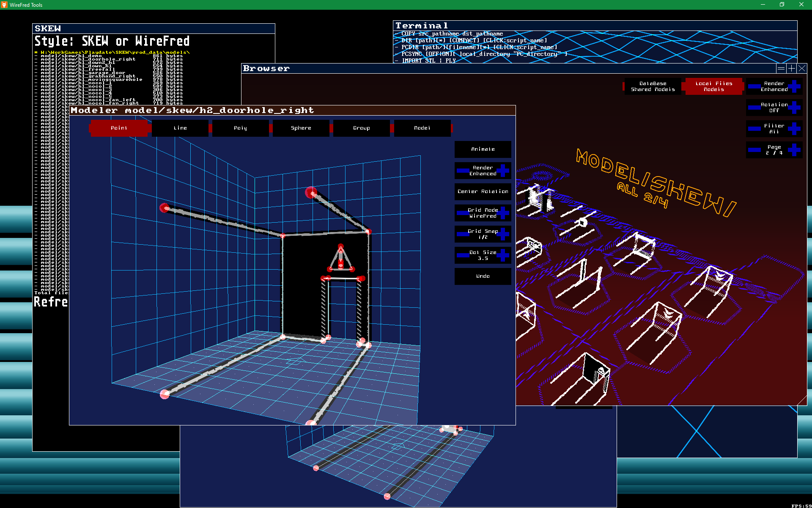The height and width of the screenshot is (508, 812).
Task: Click plus on Browser Filter All
Action: [794, 129]
